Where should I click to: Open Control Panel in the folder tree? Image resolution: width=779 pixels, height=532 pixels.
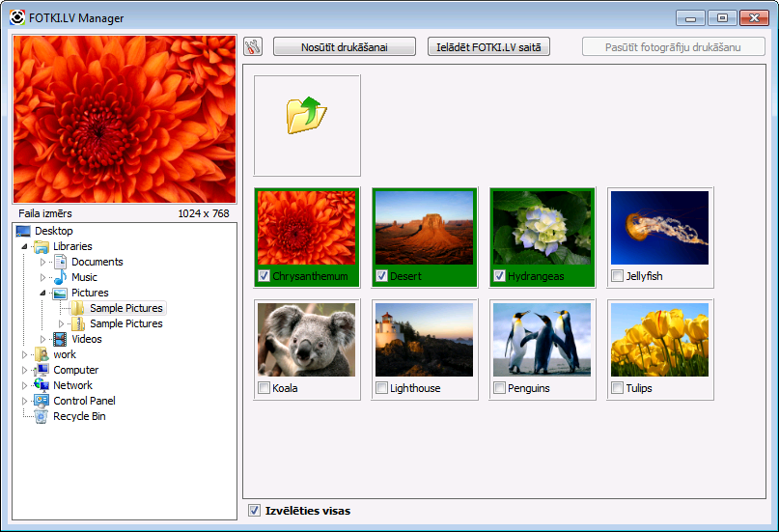click(x=84, y=401)
